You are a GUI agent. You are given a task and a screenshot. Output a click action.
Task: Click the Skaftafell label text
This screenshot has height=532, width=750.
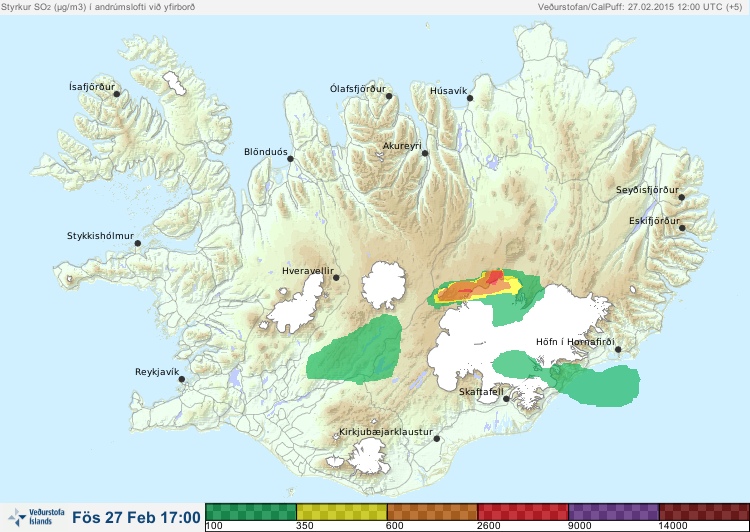(x=481, y=391)
